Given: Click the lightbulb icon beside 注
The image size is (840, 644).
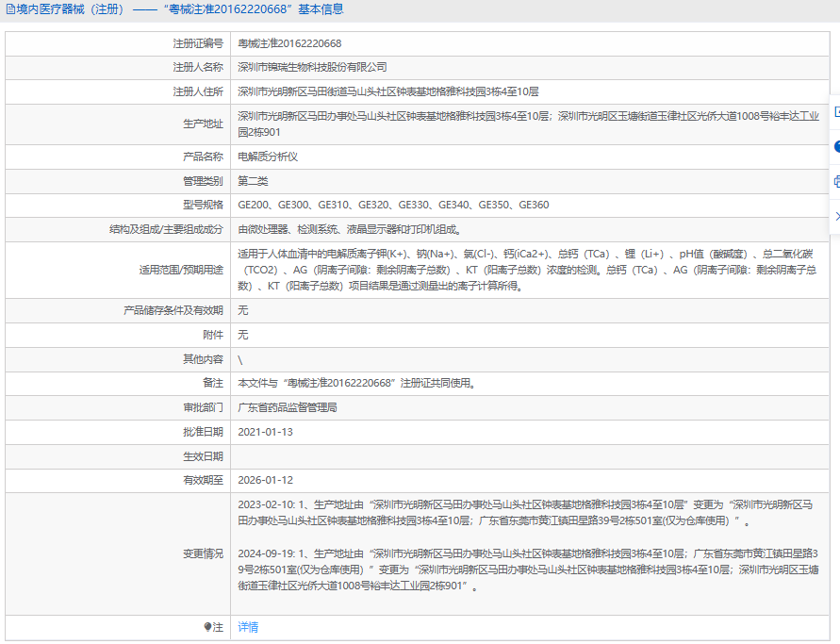Looking at the screenshot, I should point(207,627).
